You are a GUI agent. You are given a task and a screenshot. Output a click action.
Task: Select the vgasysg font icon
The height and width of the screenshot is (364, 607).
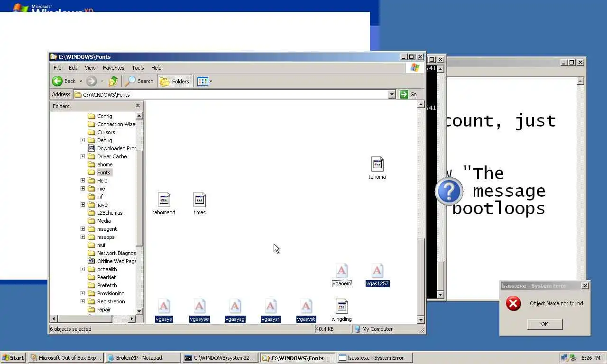235,307
